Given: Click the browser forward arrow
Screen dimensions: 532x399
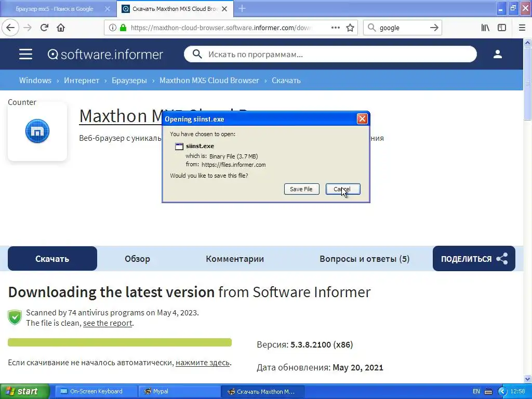Looking at the screenshot, I should (28, 28).
